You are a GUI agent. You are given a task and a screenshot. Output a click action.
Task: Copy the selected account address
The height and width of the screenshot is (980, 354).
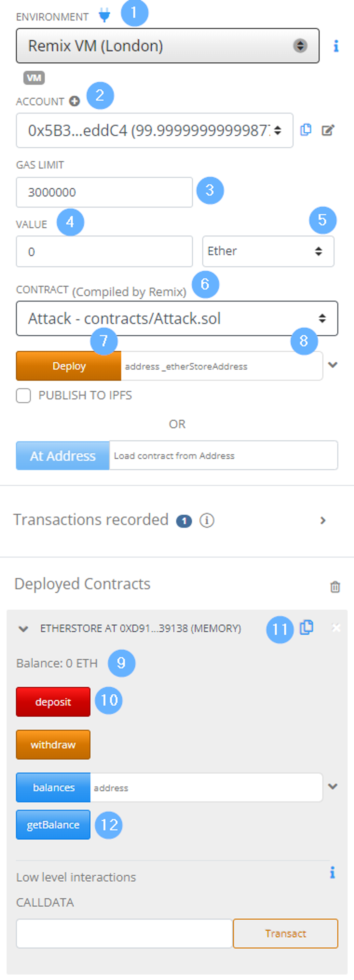coord(306,130)
